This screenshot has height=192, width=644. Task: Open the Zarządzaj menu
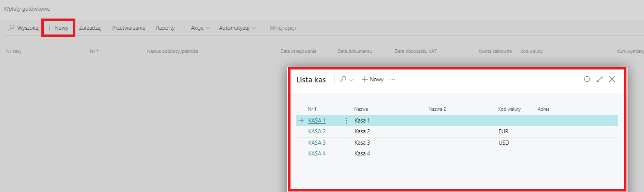(x=90, y=28)
